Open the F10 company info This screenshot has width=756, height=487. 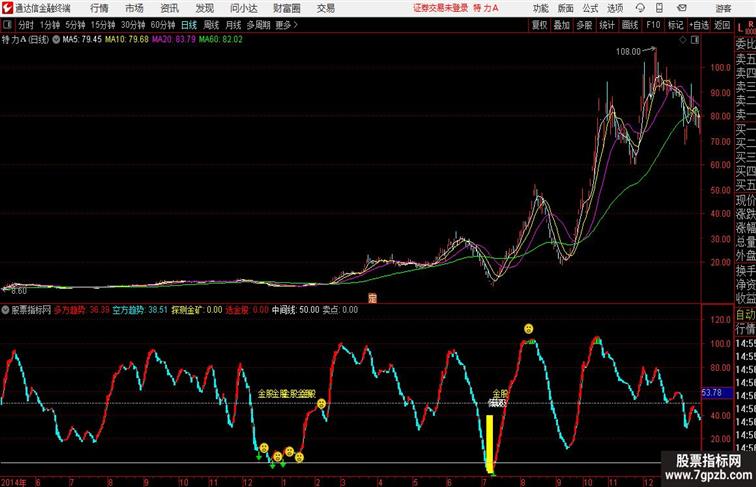coord(653,25)
